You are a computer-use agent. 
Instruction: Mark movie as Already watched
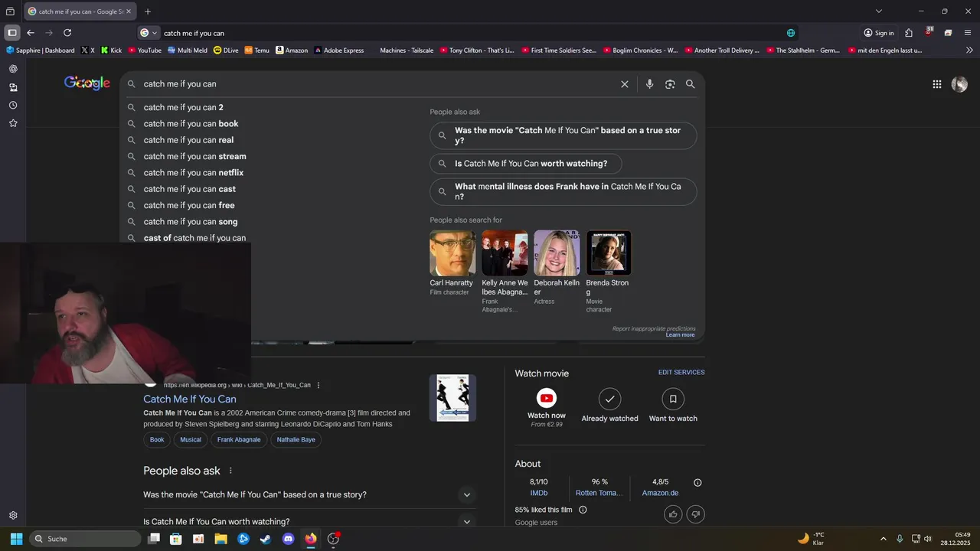pyautogui.click(x=609, y=399)
